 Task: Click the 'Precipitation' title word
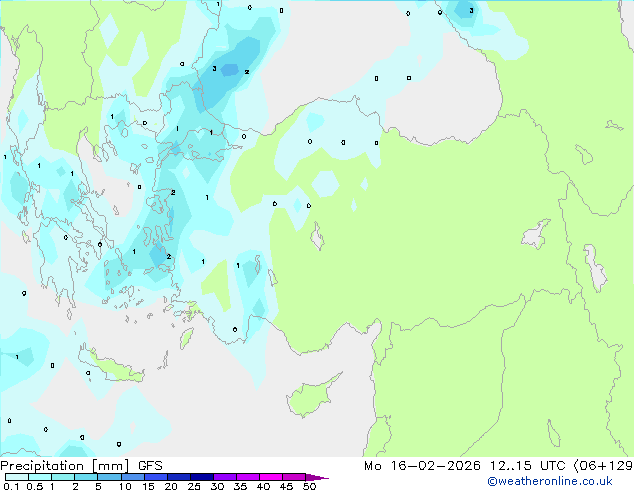click(42, 466)
